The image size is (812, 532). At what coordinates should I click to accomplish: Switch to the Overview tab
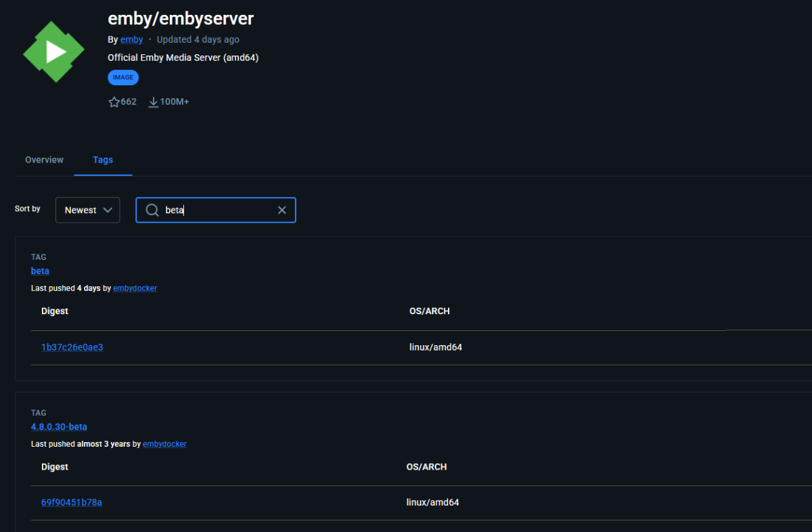coord(44,160)
